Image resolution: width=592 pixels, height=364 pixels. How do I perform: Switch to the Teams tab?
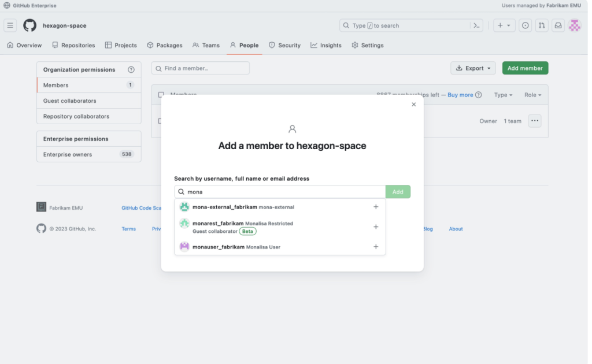click(206, 45)
